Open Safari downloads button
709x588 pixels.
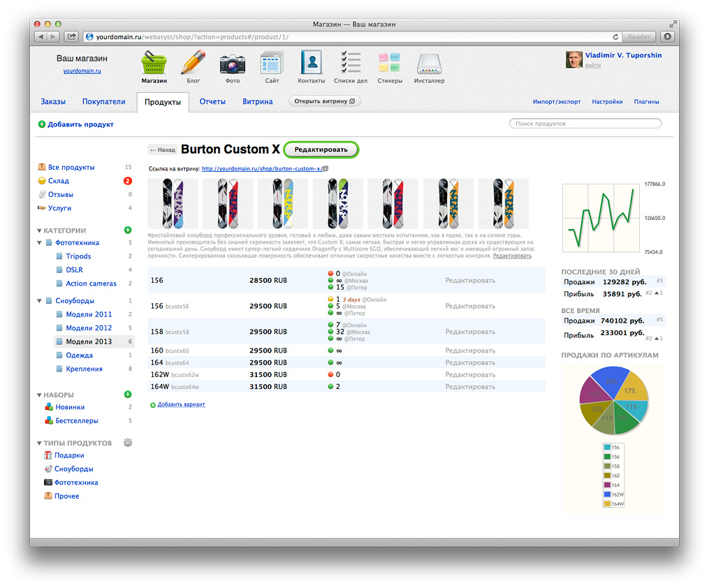tap(667, 36)
